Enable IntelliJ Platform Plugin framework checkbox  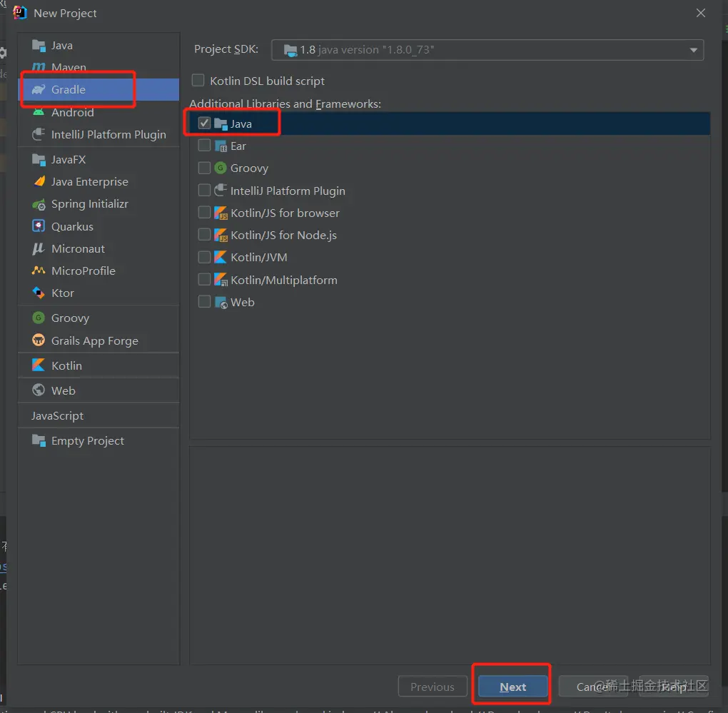(x=204, y=190)
